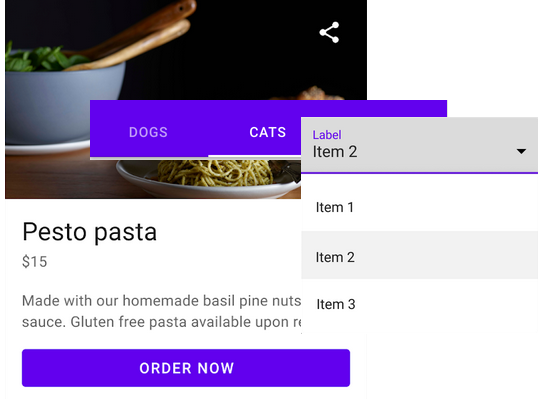Click the salad bowl in the photo

click(x=65, y=102)
